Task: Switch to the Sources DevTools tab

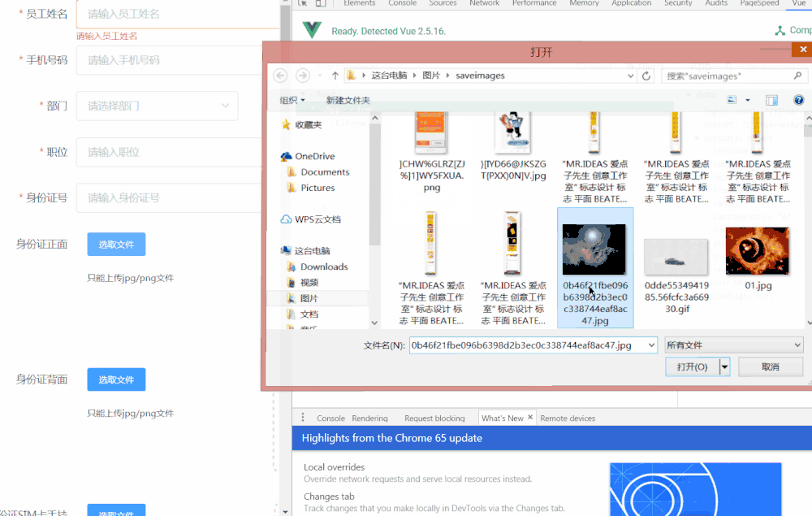Action: [443, 3]
